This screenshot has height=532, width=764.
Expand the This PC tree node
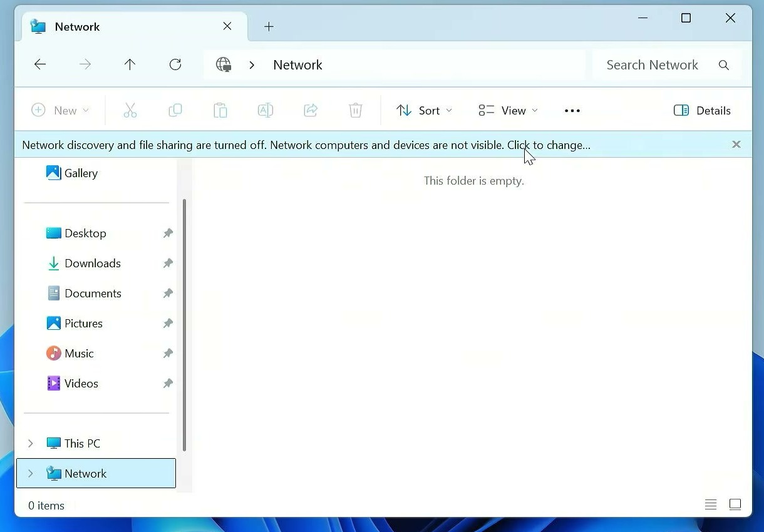pyautogui.click(x=30, y=443)
